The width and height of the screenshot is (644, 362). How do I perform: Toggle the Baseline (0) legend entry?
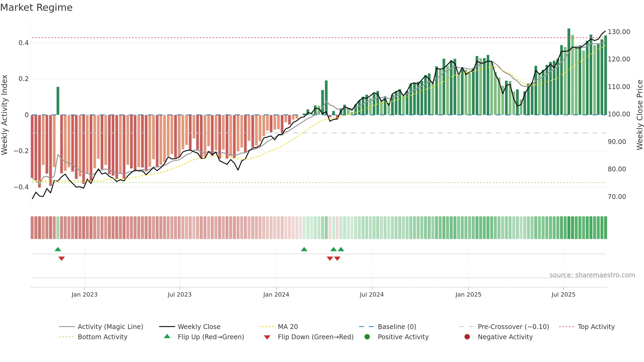tap(387, 327)
